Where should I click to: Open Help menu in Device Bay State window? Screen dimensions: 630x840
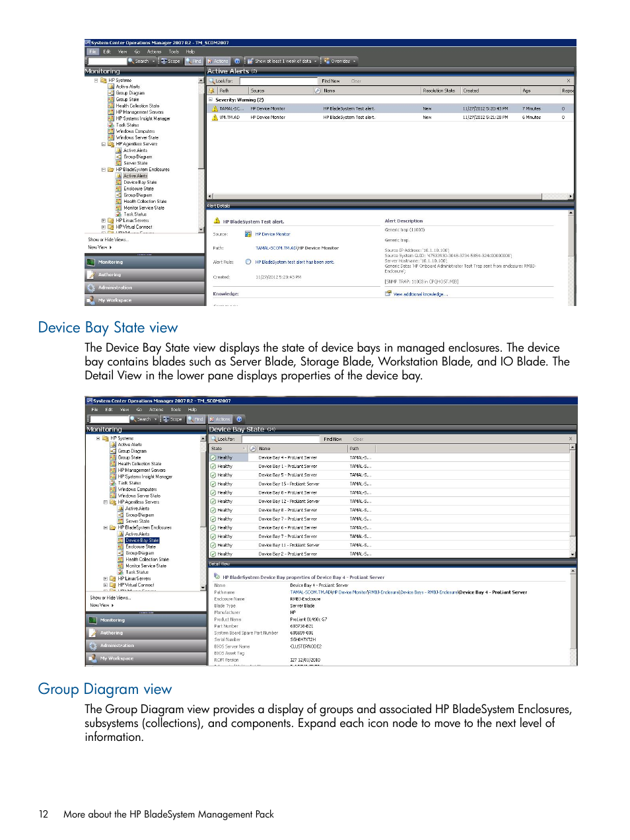pyautogui.click(x=192, y=410)
